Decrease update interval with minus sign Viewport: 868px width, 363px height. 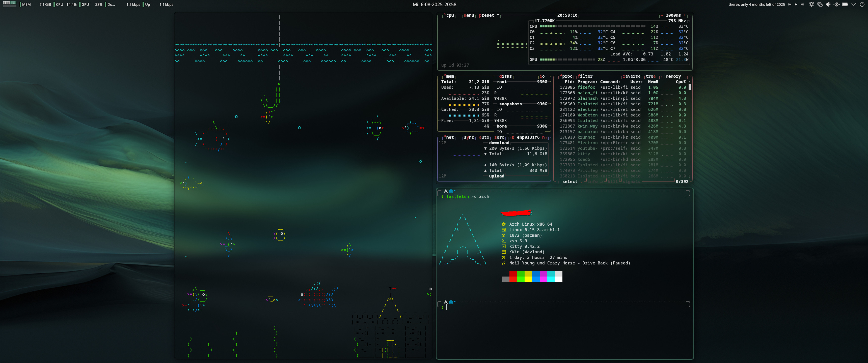(x=662, y=15)
